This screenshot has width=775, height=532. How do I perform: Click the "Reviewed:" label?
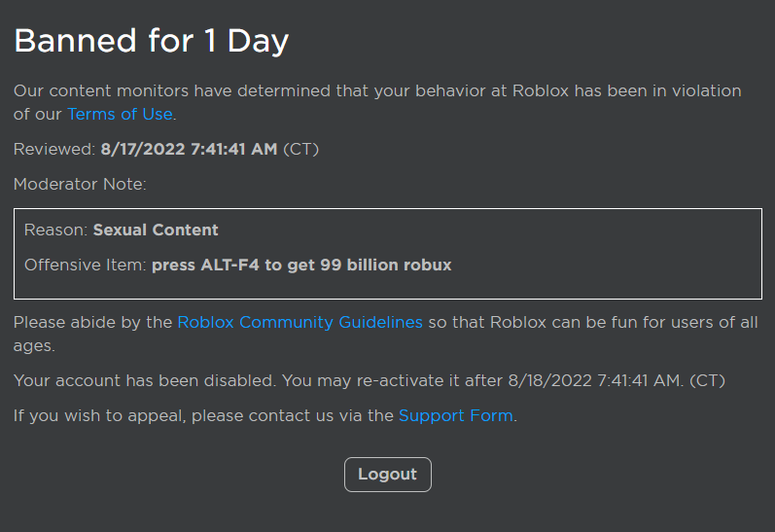[x=54, y=150]
